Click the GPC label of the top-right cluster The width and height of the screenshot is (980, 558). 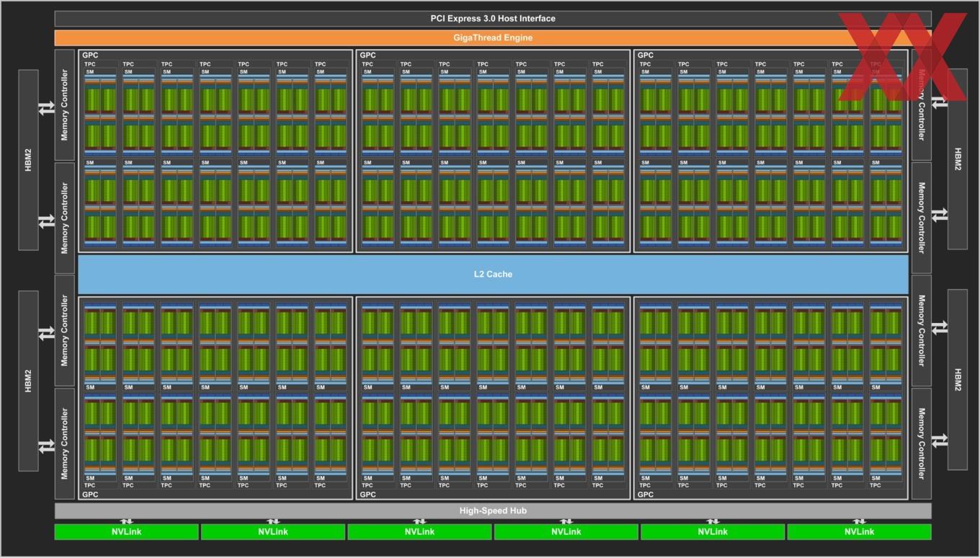(646, 55)
